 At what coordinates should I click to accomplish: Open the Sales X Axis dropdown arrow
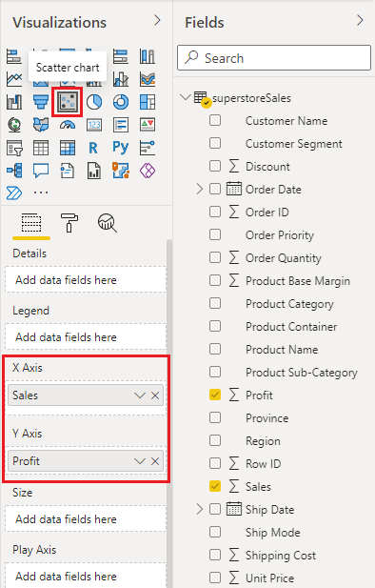[x=140, y=395]
